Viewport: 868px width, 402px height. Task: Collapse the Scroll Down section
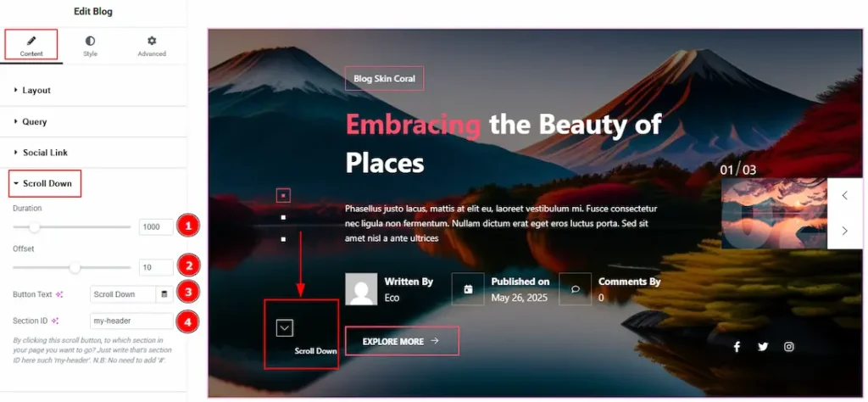[x=47, y=183]
